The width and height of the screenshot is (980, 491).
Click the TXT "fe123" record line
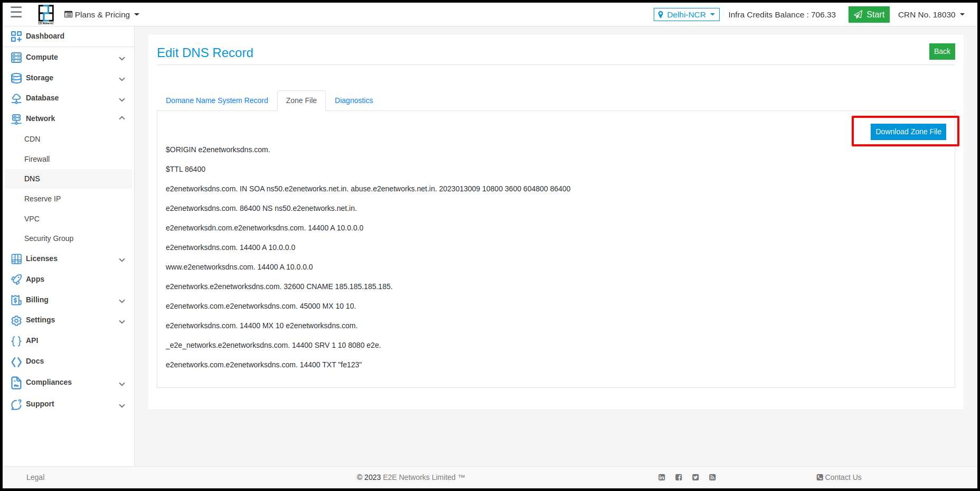pos(264,365)
